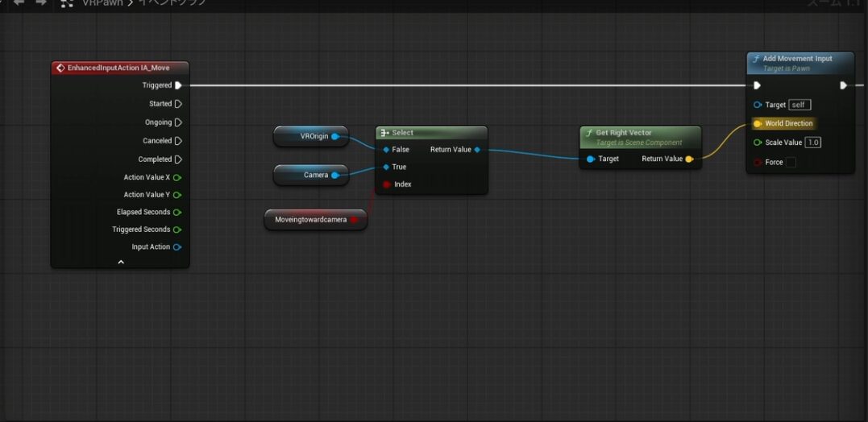Click the Ongoing execution pin

(178, 122)
